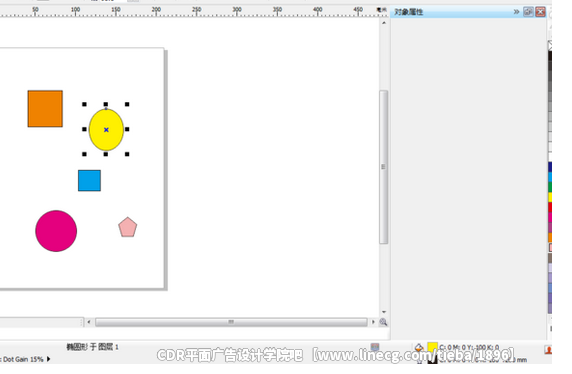The image size is (572, 374).
Task: Click the bottom-middle selection handle of the ellipse
Action: 106,154
